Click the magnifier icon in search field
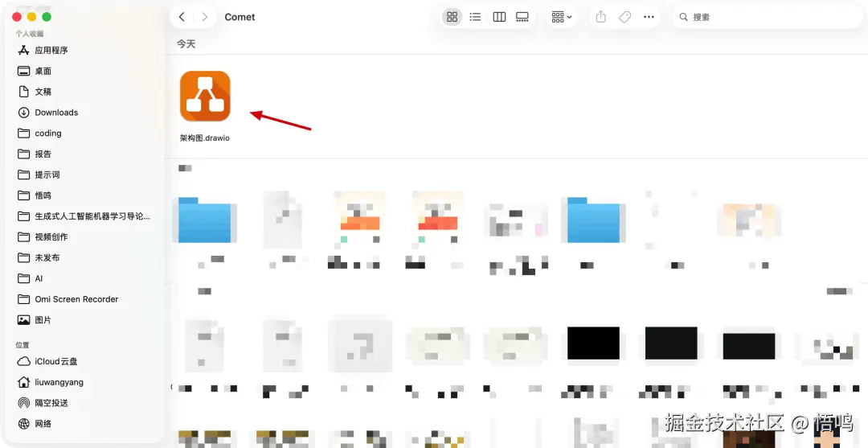The height and width of the screenshot is (448, 868). [x=684, y=17]
